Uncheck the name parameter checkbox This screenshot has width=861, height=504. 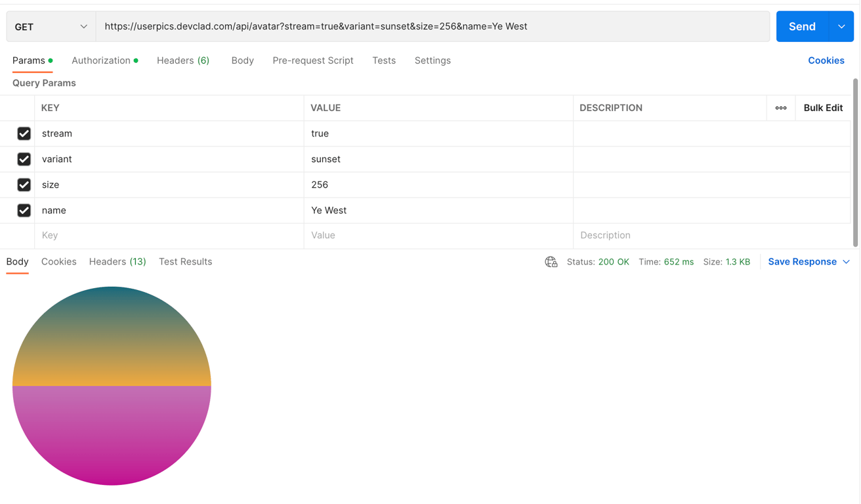point(24,210)
